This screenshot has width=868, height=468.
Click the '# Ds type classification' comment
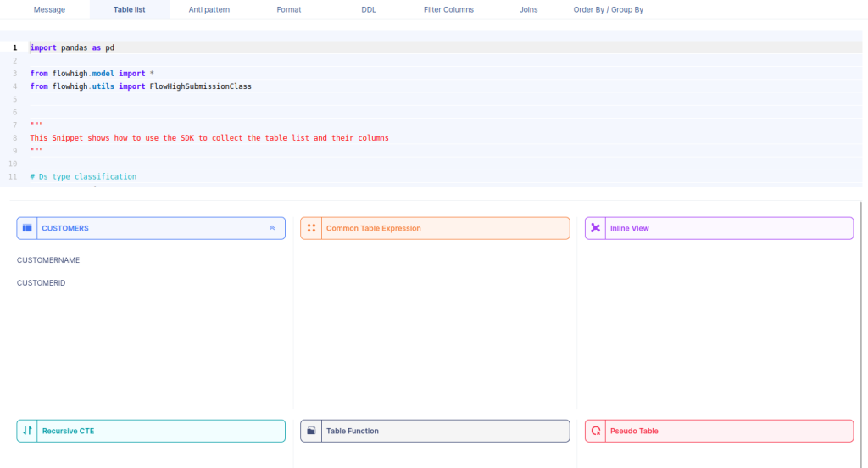click(x=83, y=176)
